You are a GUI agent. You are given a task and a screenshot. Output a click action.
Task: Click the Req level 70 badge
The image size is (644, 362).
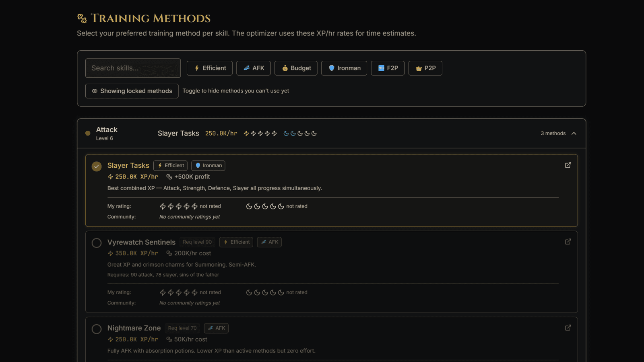pyautogui.click(x=182, y=328)
